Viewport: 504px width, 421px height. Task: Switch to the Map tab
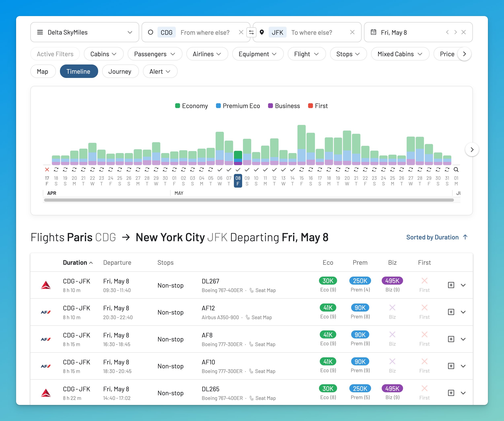pyautogui.click(x=43, y=71)
